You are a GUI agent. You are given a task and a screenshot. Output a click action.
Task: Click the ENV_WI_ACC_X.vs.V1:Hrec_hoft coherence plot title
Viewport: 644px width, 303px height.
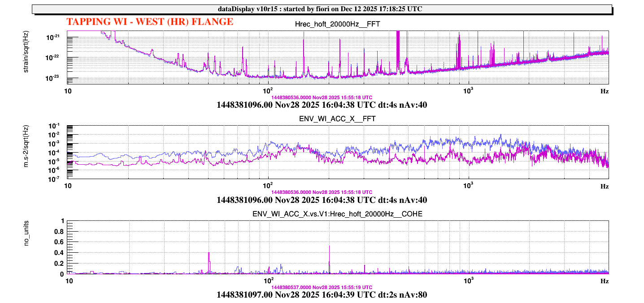[x=337, y=214]
